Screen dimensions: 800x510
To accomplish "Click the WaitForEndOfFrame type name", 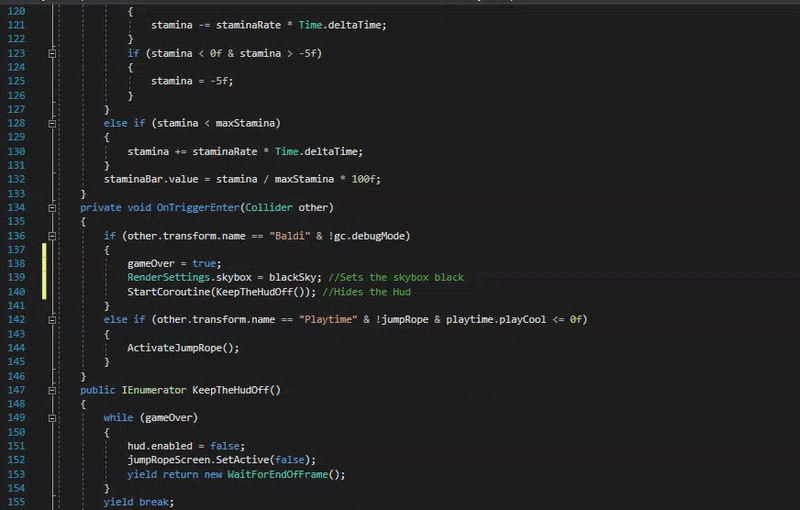I will (x=278, y=474).
